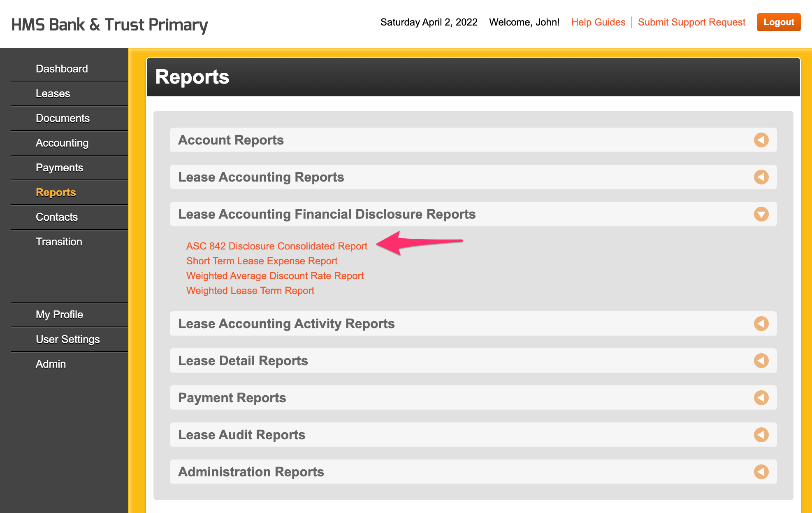Open the Contacts section
This screenshot has width=812, height=513.
[56, 217]
